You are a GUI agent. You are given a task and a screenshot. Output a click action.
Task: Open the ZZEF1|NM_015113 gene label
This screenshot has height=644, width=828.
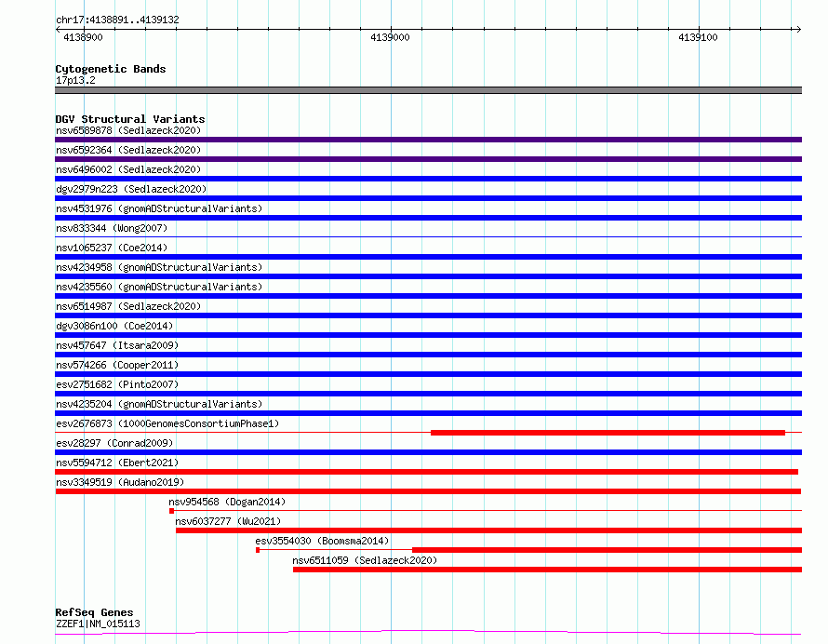coord(99,624)
